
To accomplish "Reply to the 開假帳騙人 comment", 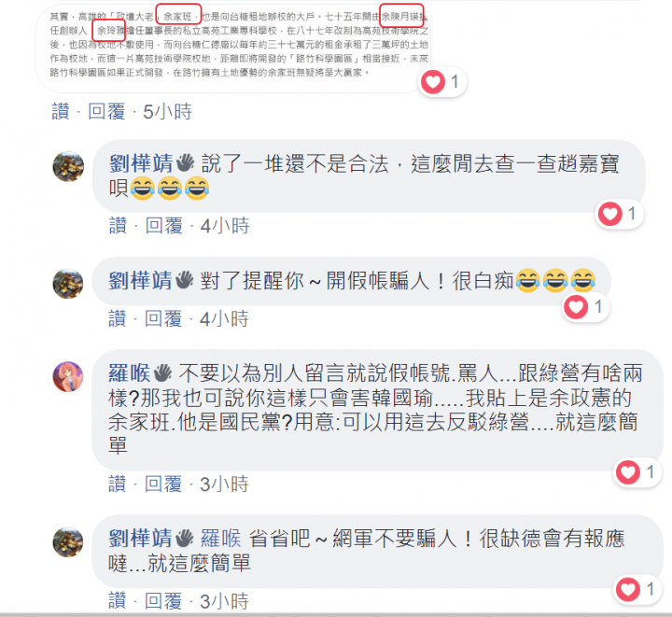I will [163, 319].
